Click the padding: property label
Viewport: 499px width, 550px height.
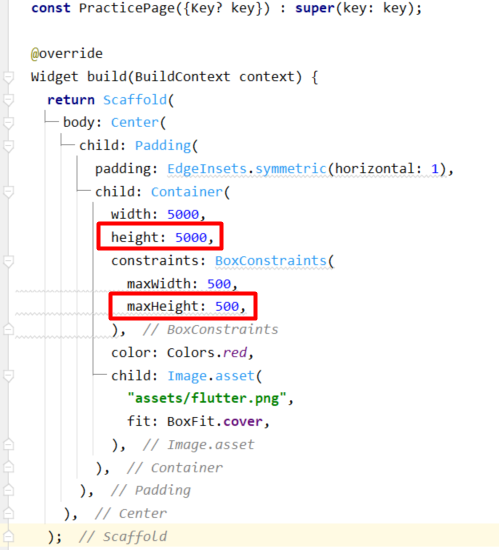click(x=127, y=169)
